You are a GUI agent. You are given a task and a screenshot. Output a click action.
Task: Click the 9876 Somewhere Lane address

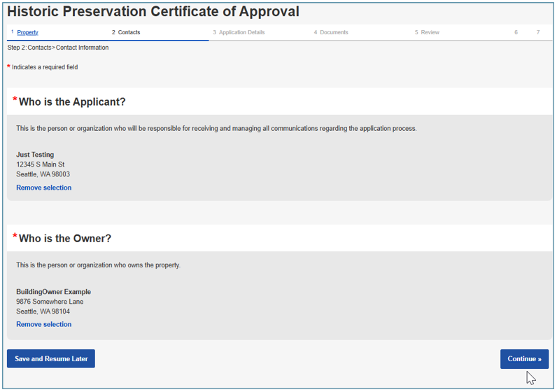50,302
